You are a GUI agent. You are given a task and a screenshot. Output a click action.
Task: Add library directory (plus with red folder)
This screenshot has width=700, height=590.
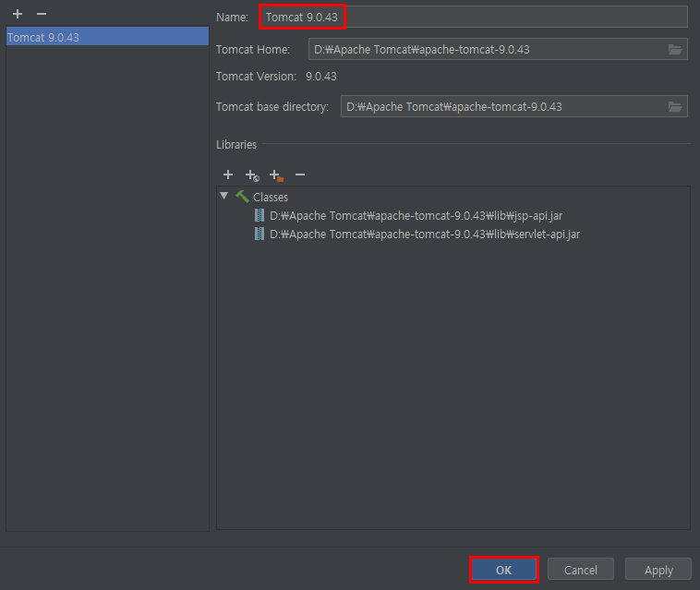click(x=276, y=175)
